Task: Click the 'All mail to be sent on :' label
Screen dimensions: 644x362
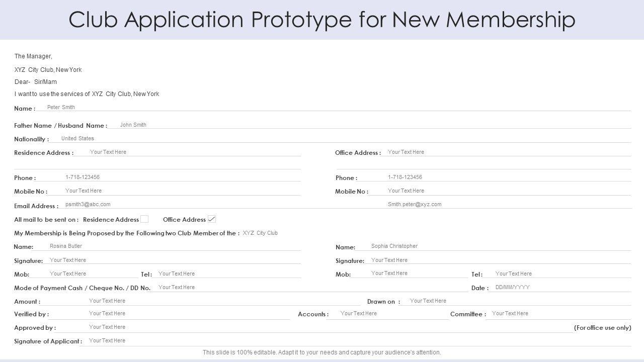Action: (46, 220)
